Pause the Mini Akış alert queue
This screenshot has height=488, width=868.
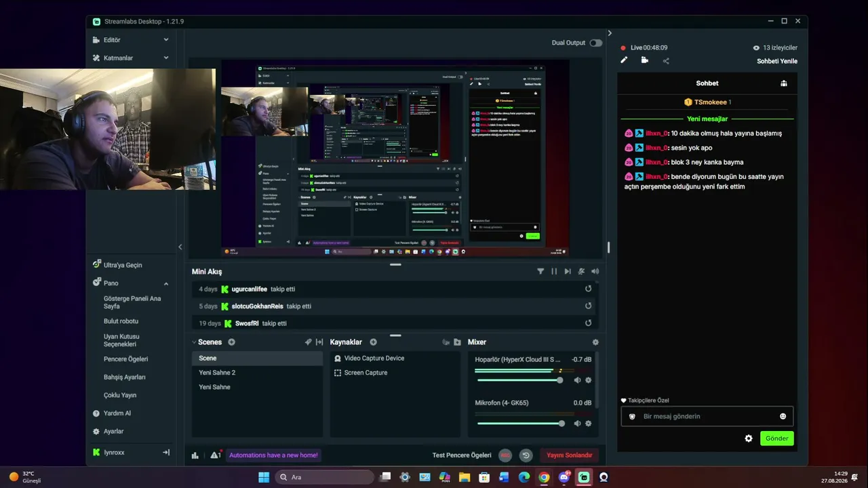click(x=554, y=271)
